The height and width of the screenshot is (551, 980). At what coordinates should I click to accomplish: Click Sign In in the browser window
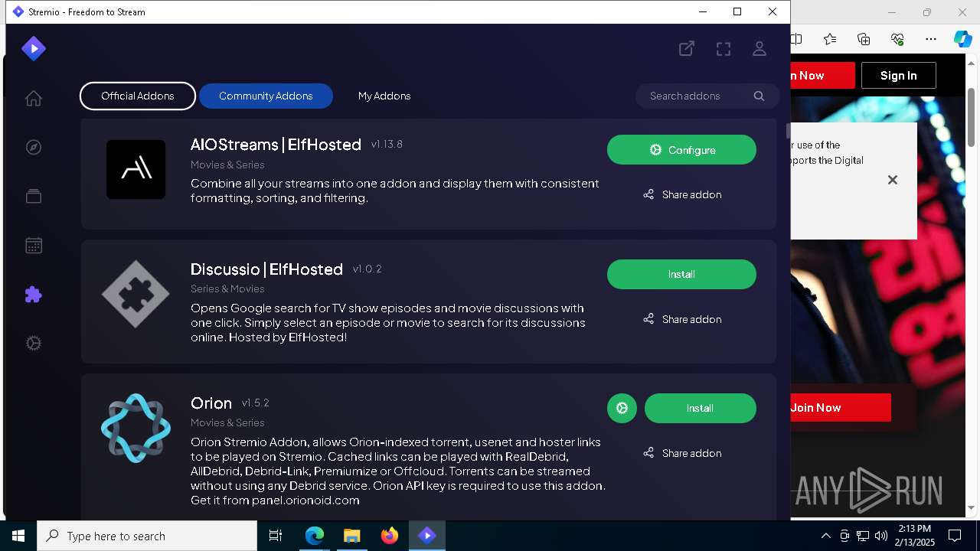click(898, 75)
